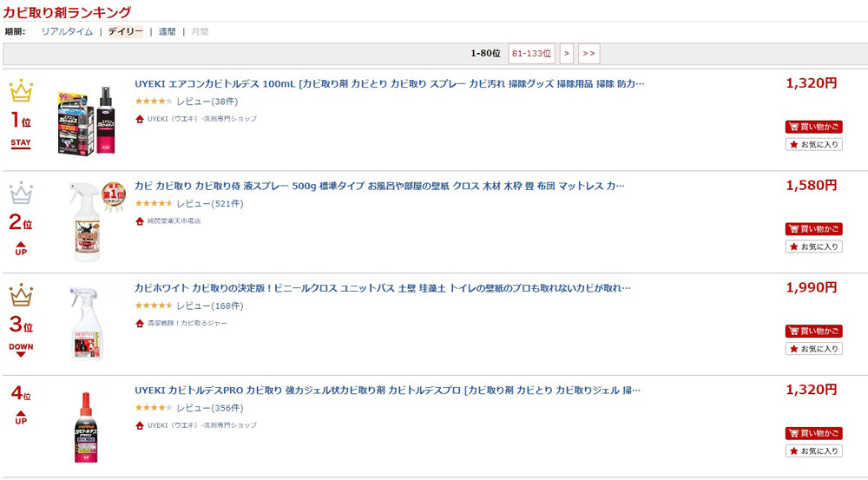Save rank 1 item with お気に入り button
The height and width of the screenshot is (480, 868).
[x=814, y=144]
